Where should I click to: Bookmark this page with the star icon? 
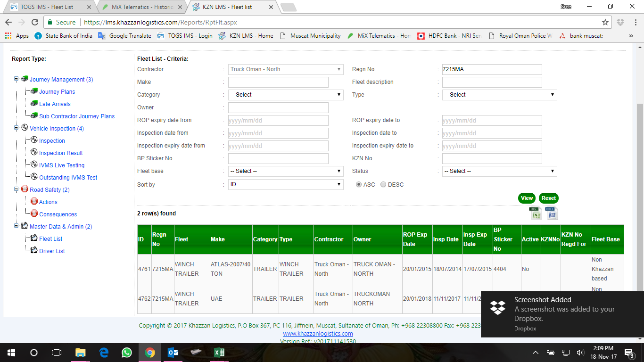[605, 22]
